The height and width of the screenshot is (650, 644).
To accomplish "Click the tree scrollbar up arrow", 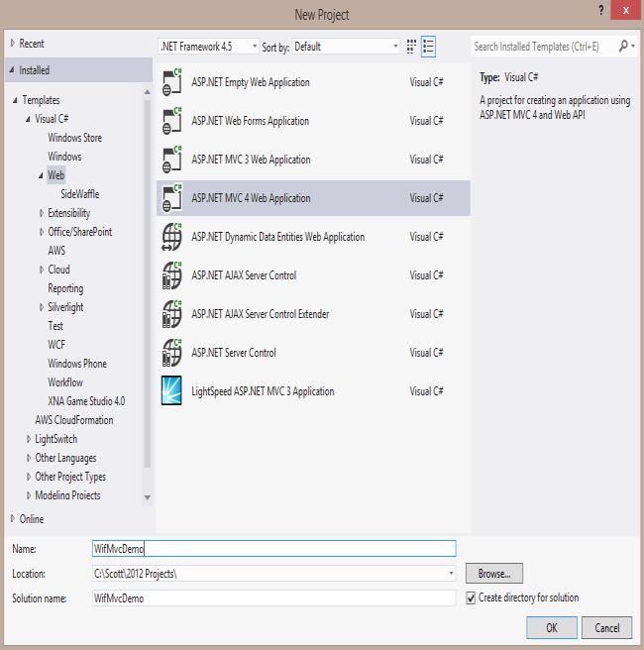I will [x=147, y=92].
